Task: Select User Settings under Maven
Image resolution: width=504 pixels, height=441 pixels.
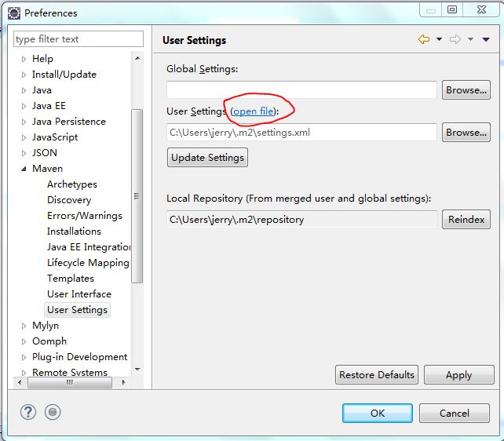Action: click(77, 310)
